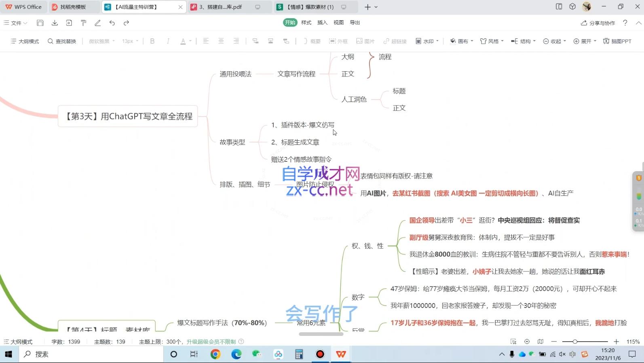
Task: Open the 文件 file menu
Action: tap(16, 23)
